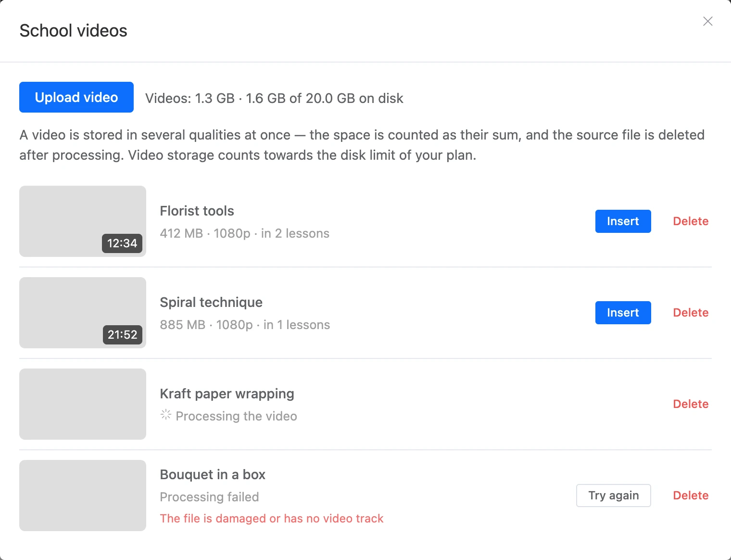Open the Spiral technique video thumbnail

coord(83,313)
